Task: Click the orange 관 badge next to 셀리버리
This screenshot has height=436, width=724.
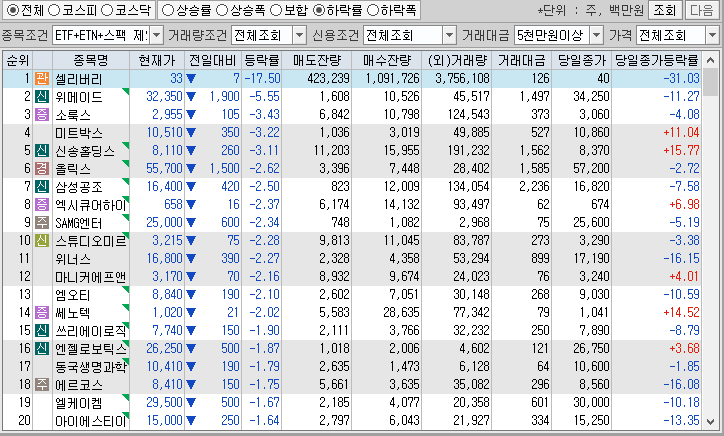Action: (42, 79)
